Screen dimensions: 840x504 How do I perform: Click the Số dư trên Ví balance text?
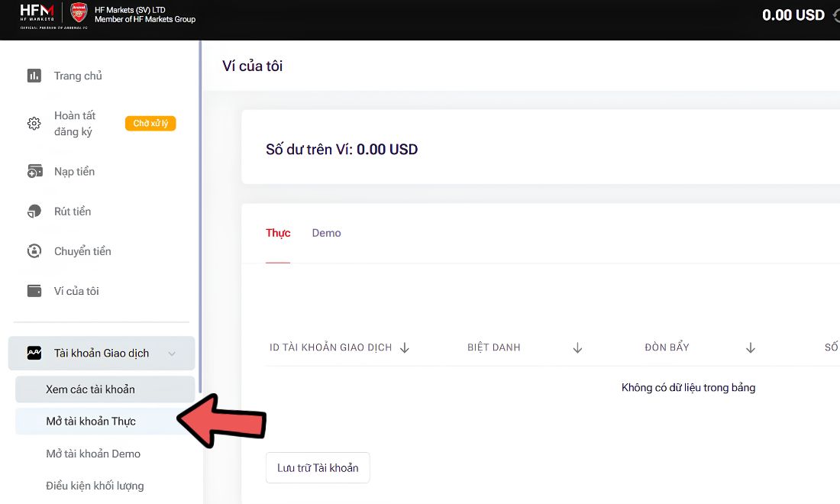[342, 149]
